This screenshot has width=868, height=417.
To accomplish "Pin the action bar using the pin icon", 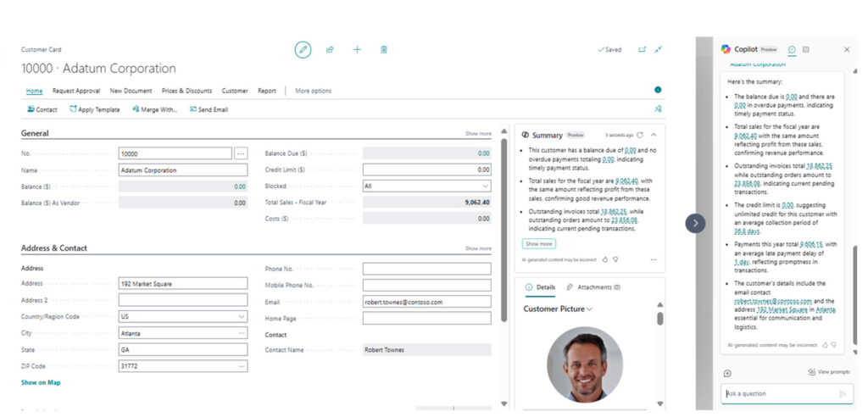I will point(658,109).
